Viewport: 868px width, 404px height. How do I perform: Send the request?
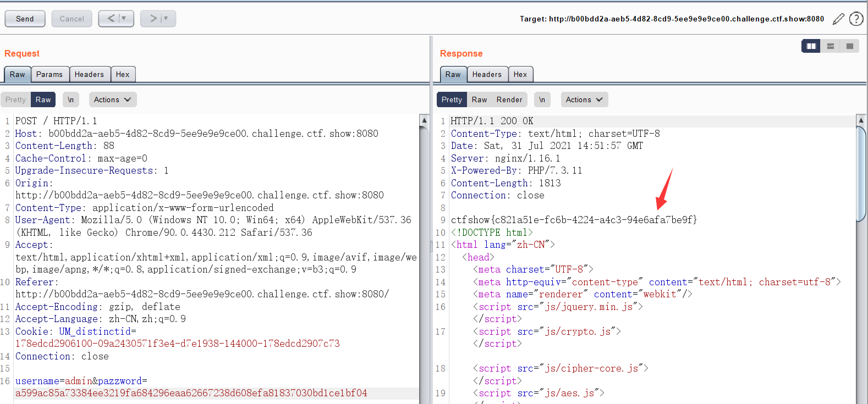pyautogui.click(x=25, y=19)
